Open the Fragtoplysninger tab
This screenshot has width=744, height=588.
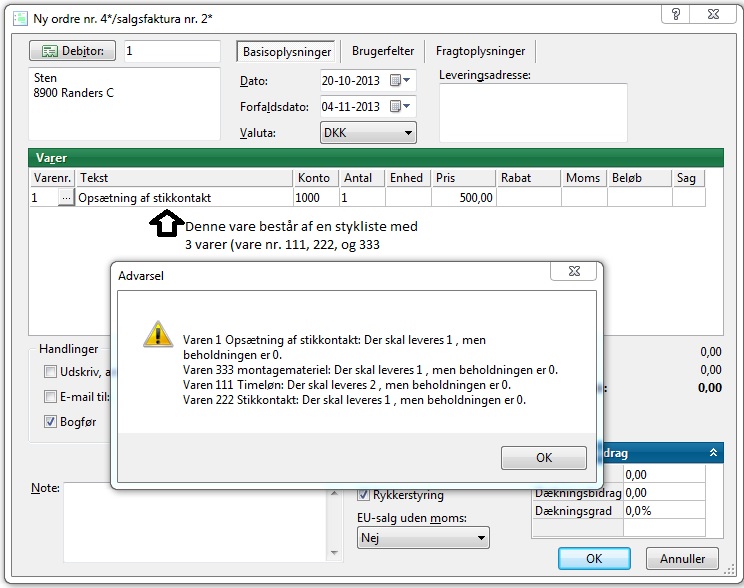click(x=480, y=51)
